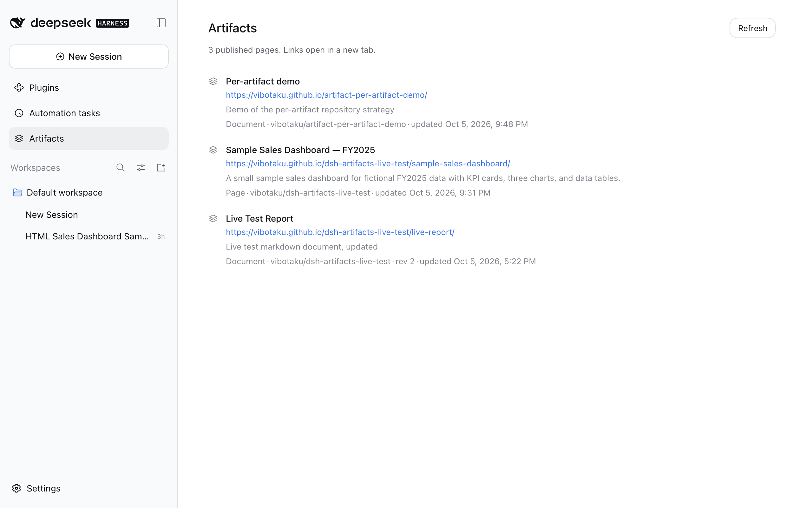Click the Live Test Report title
The height and width of the screenshot is (508, 812).
click(259, 218)
